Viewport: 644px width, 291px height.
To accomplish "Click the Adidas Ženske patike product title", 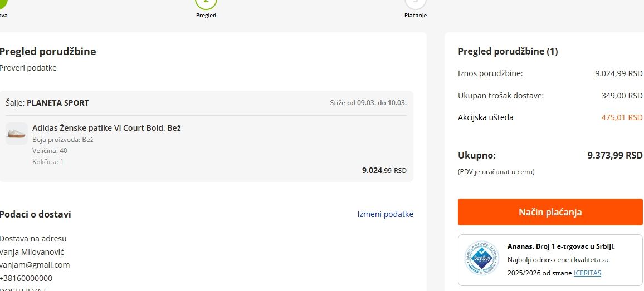I will pos(106,128).
